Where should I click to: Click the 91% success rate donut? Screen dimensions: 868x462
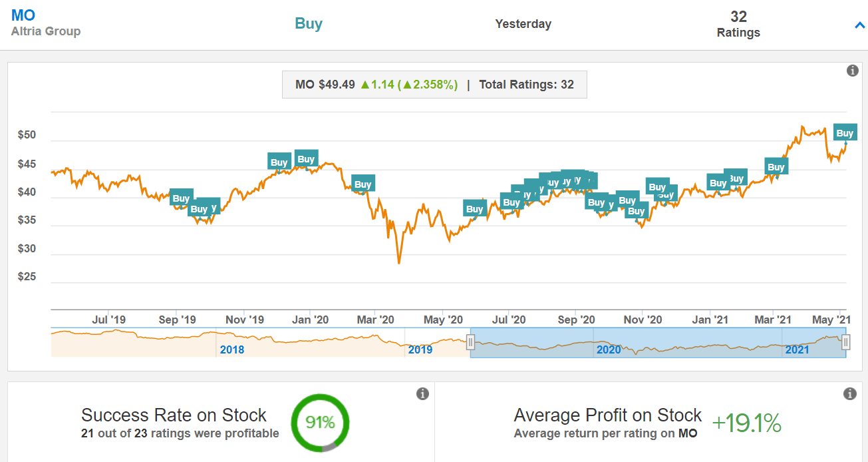(x=320, y=423)
